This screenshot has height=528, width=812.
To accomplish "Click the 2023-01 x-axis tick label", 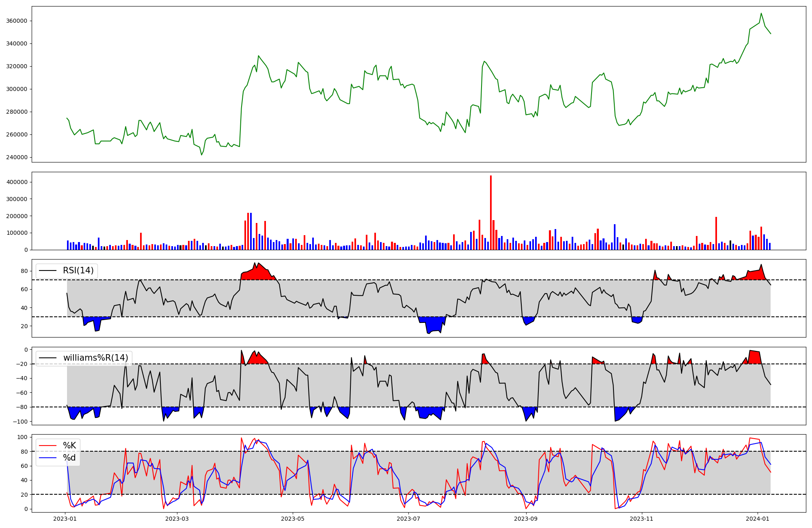I will pyautogui.click(x=65, y=519).
